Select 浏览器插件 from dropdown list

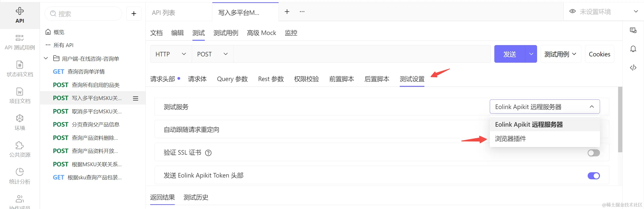545,139
